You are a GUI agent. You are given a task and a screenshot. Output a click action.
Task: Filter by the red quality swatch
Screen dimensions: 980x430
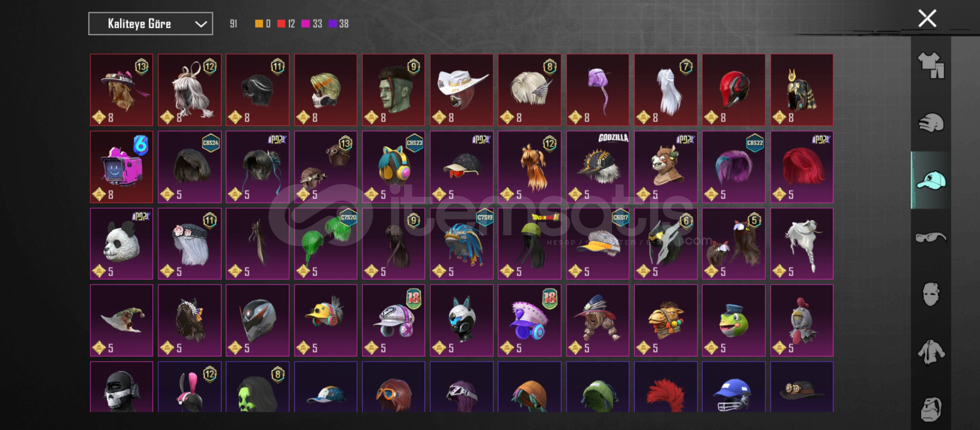point(281,24)
